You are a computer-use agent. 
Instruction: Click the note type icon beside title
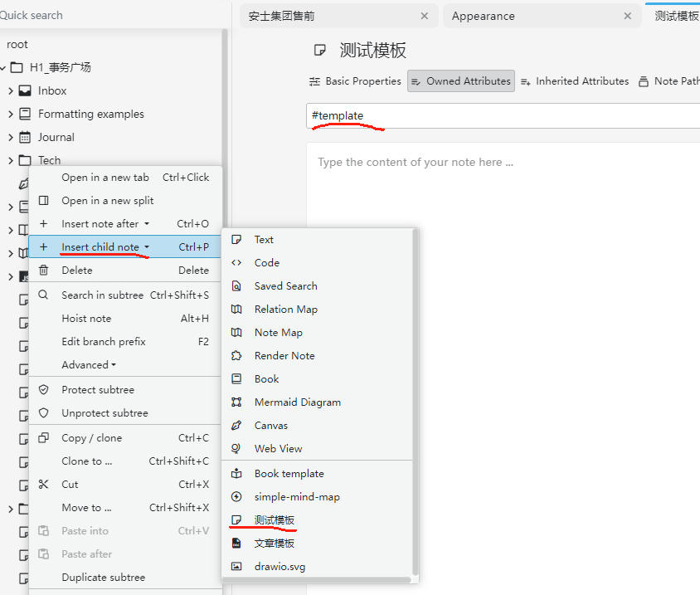[x=320, y=51]
